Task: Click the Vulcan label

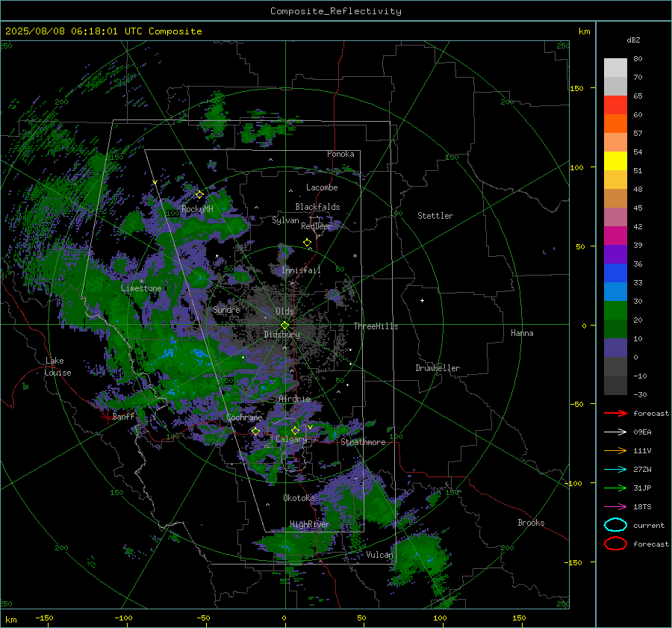Action: pyautogui.click(x=379, y=555)
